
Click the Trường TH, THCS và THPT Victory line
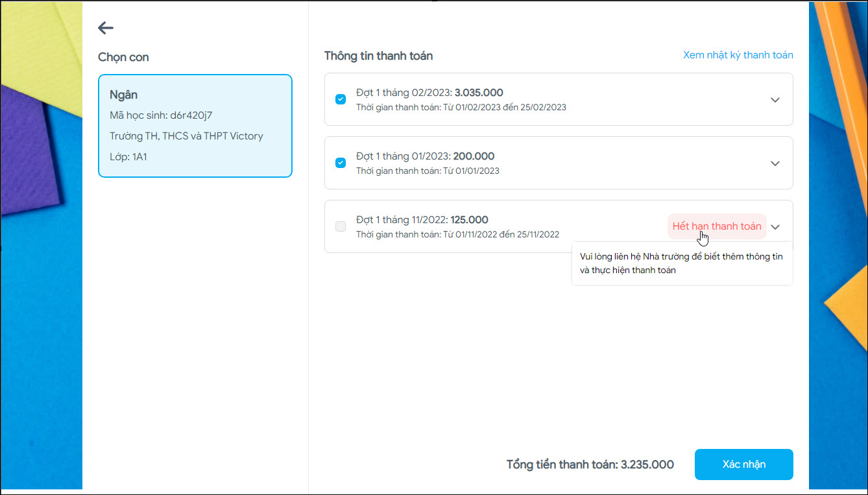(x=186, y=136)
